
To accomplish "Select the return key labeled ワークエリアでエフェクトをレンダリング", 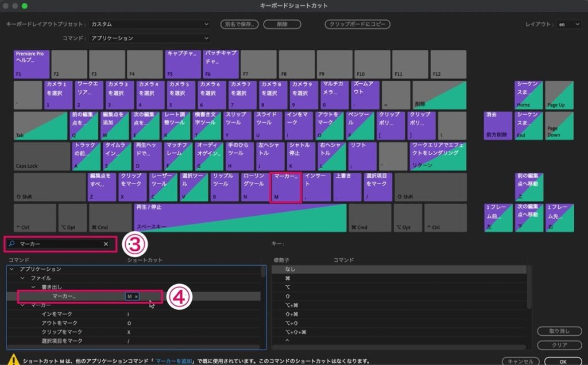I will (x=438, y=156).
